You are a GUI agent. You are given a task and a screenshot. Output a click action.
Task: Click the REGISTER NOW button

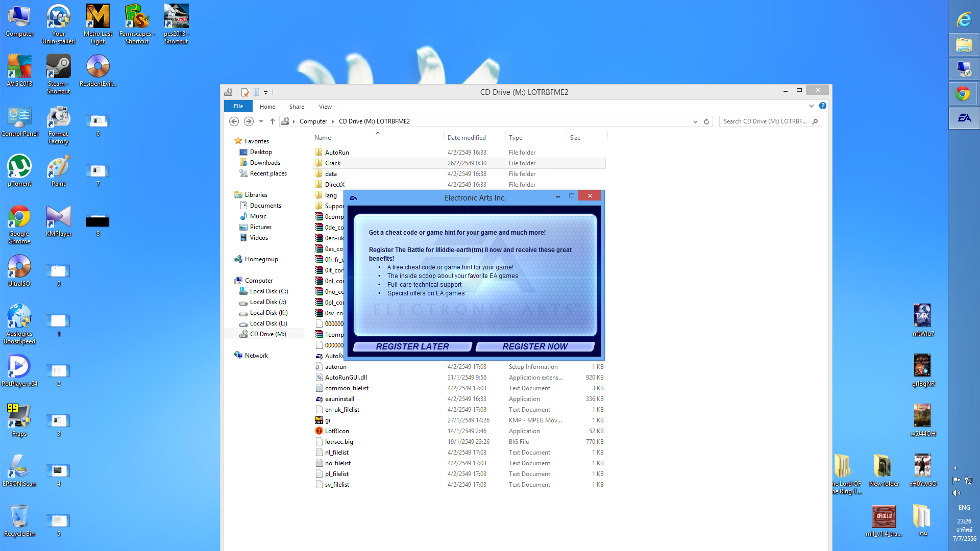point(534,346)
